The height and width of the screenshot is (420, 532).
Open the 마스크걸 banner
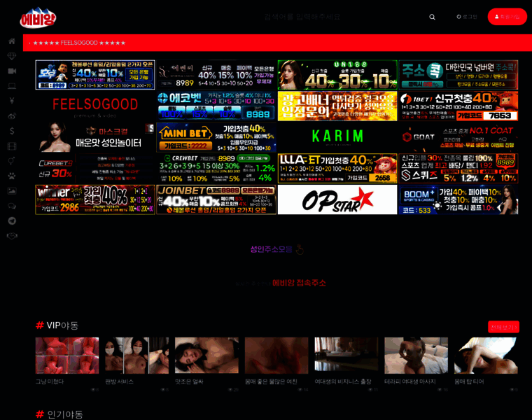pyautogui.click(x=95, y=137)
